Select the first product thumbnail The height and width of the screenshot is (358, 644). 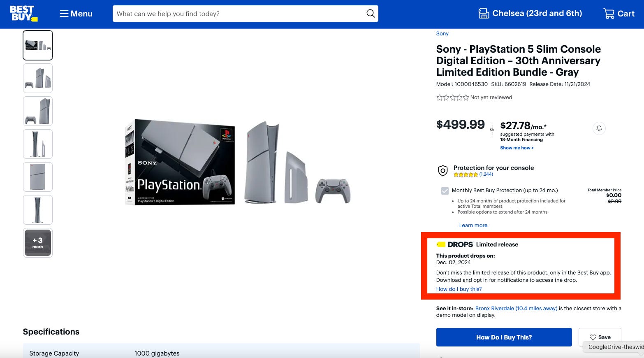tap(37, 45)
